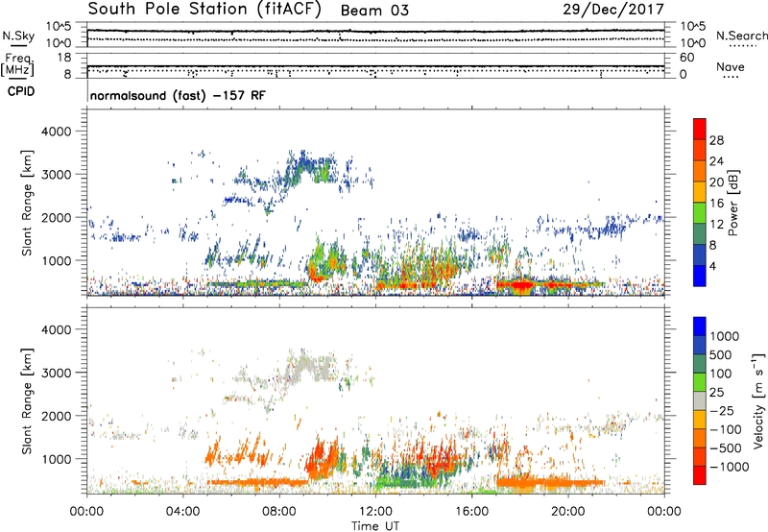Click the red echo near 18:00 in power panel
The width and height of the screenshot is (768, 532).
point(519,283)
